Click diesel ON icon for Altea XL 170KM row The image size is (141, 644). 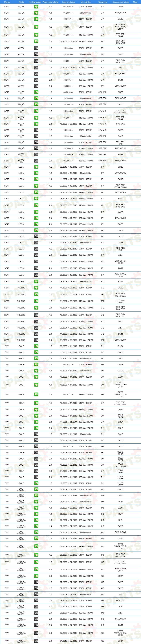pyautogui.click(x=36, y=161)
